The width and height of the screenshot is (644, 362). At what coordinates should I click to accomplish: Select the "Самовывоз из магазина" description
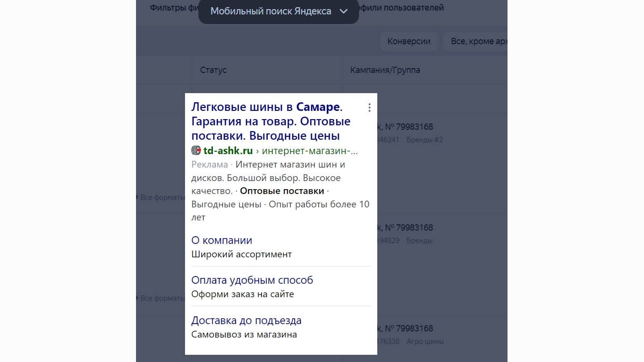pos(244,334)
